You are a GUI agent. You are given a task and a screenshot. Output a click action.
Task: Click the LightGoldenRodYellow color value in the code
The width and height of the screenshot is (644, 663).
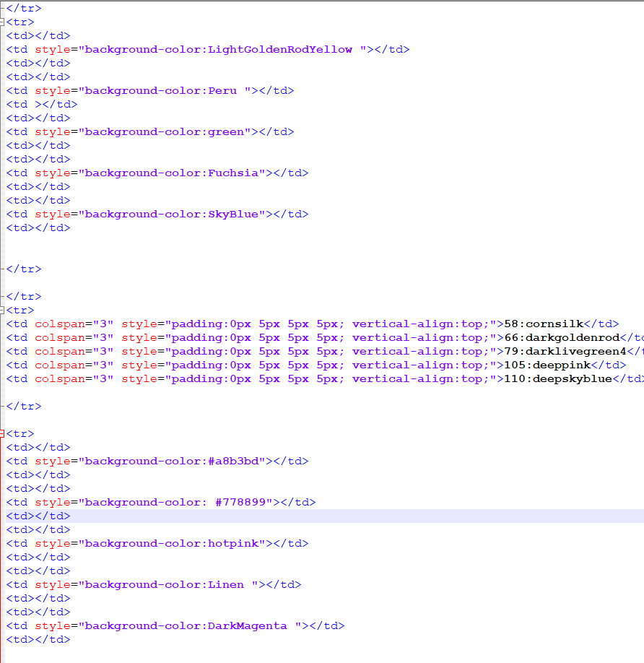tap(279, 49)
